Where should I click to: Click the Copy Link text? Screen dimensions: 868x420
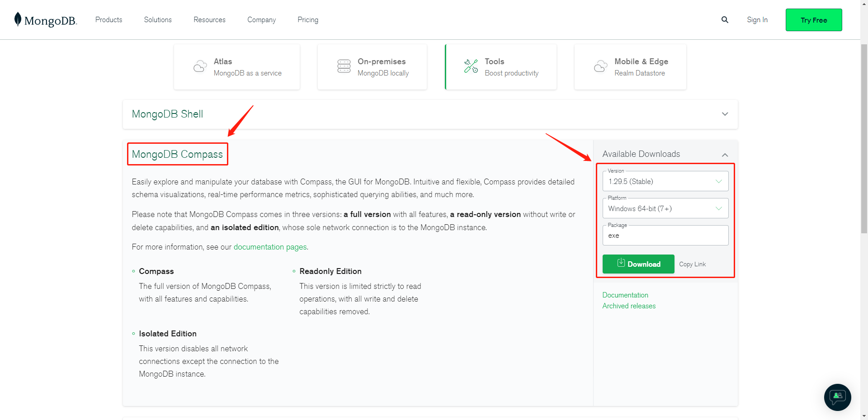692,264
